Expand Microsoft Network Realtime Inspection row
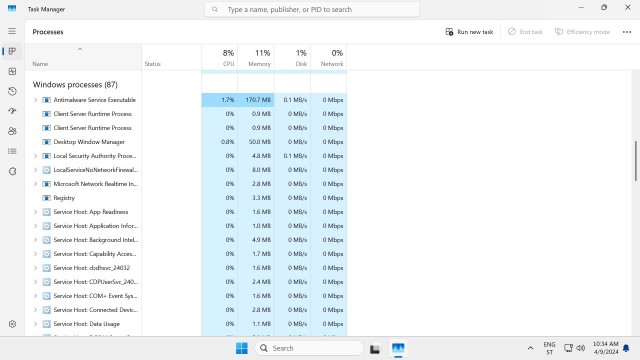This screenshot has width=640, height=360. (36, 184)
